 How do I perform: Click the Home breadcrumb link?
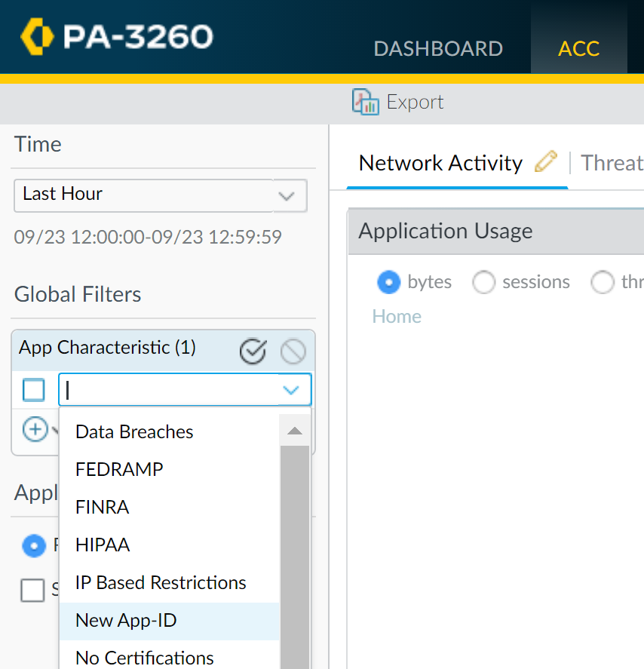click(397, 317)
